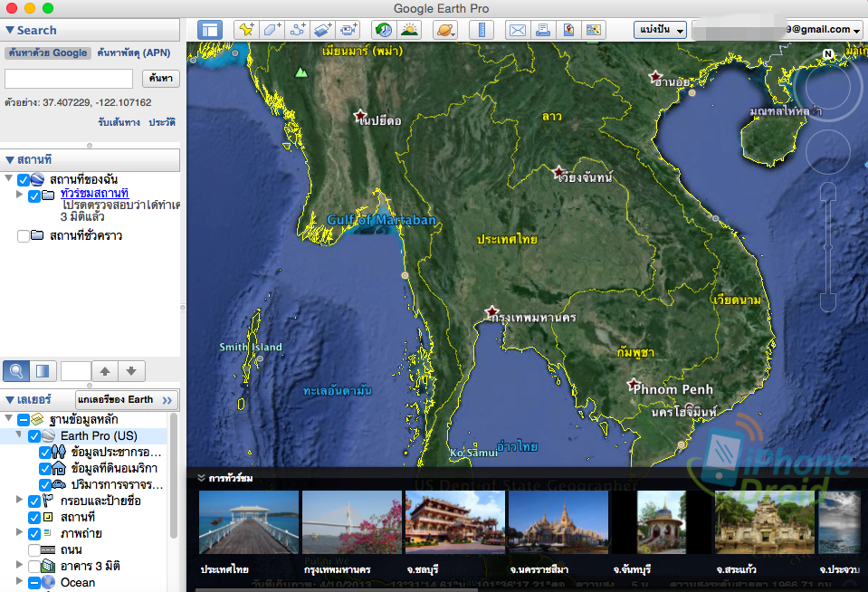Image resolution: width=868 pixels, height=592 pixels.
Task: Click the zoom slider on the map
Action: pos(827,247)
